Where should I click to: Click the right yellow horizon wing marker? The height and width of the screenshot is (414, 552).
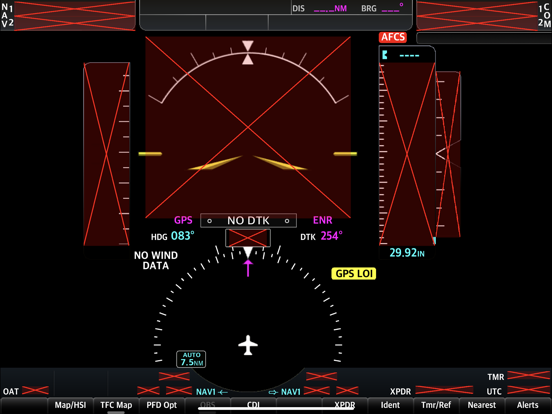(345, 154)
